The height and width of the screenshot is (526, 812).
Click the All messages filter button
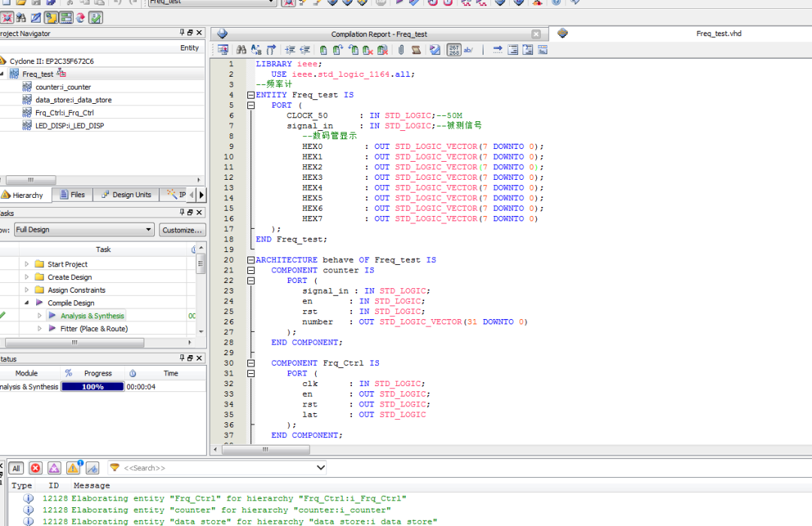coord(16,468)
